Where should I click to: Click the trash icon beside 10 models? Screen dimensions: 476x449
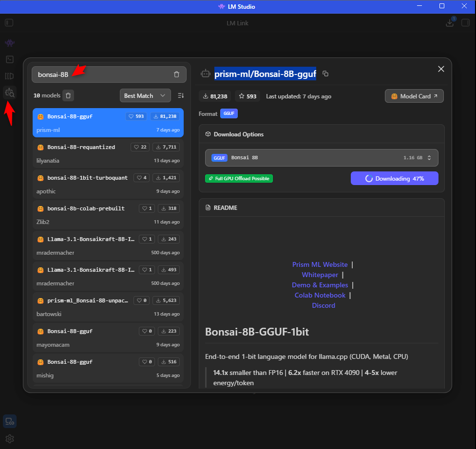68,95
